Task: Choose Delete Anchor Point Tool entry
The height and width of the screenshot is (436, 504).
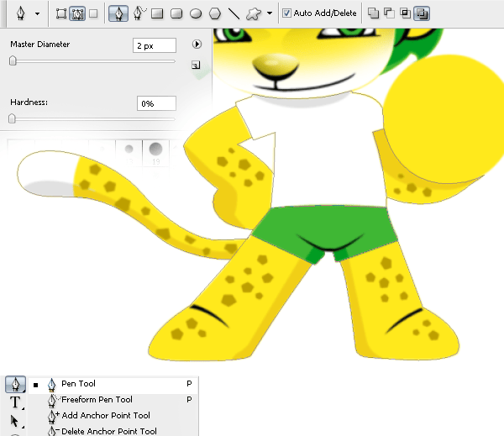Action: tap(113, 431)
